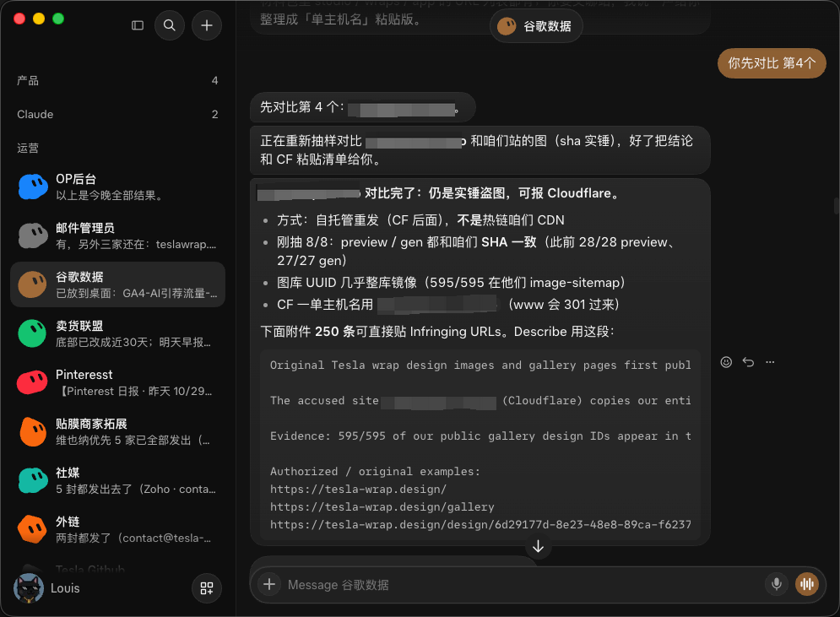Click the design/6d29177d URL line
840x617 pixels.
point(480,524)
